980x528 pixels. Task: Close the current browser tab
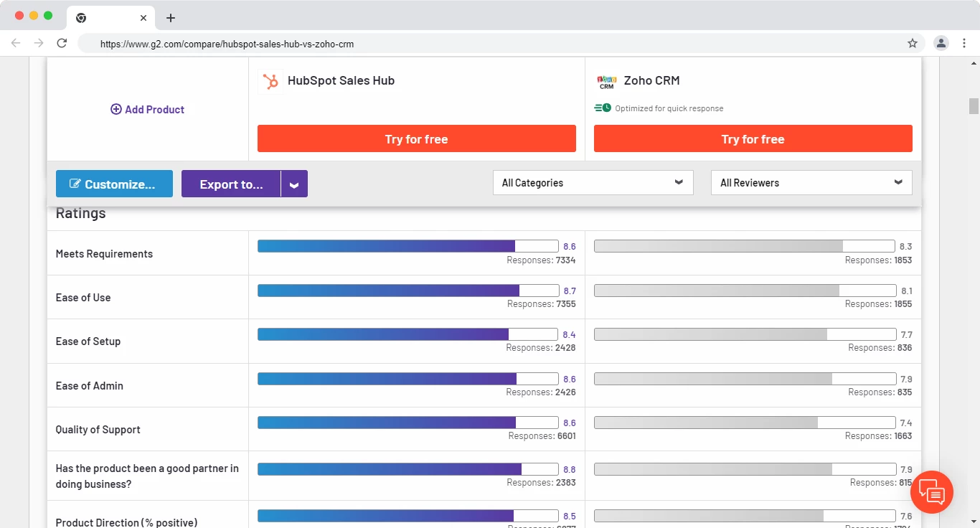143,18
